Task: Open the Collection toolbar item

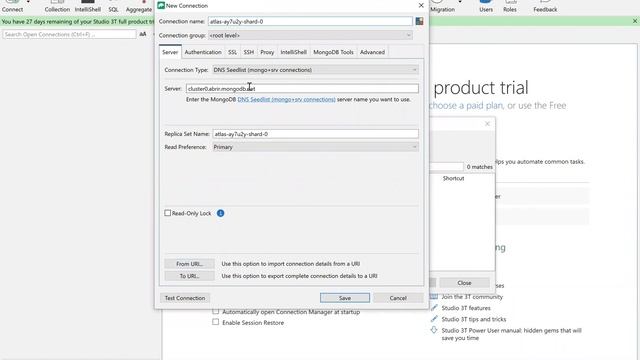Action: (x=57, y=7)
